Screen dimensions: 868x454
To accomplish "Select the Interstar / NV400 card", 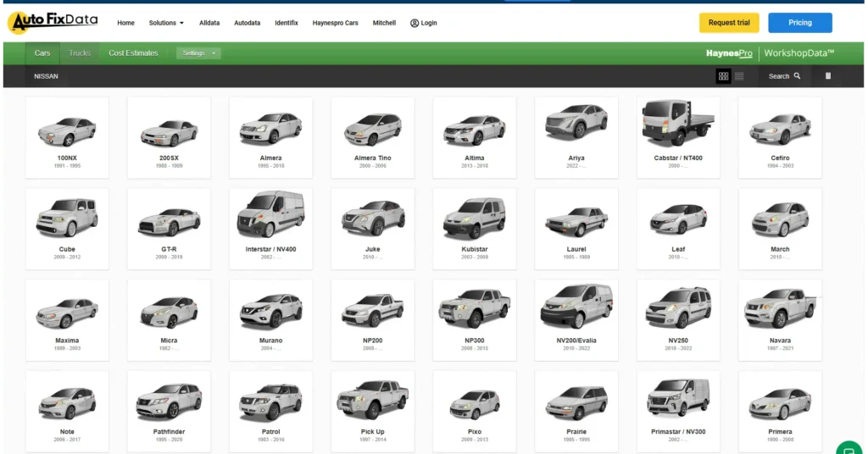I will tap(270, 229).
